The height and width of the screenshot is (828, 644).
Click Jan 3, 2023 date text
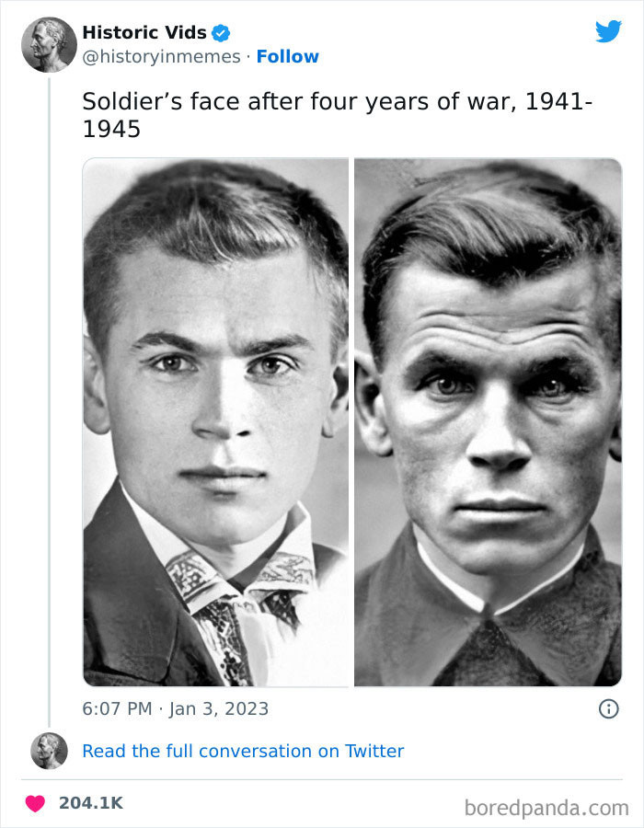click(x=216, y=709)
